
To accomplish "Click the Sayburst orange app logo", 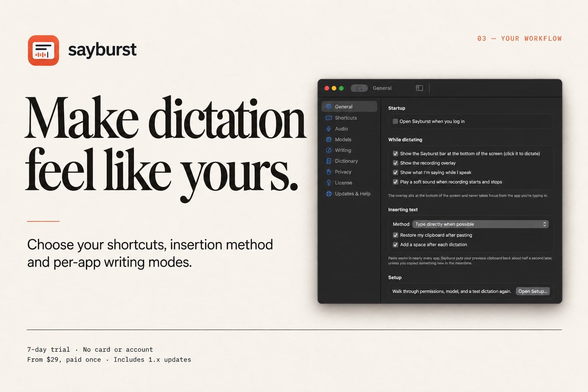I will point(43,50).
